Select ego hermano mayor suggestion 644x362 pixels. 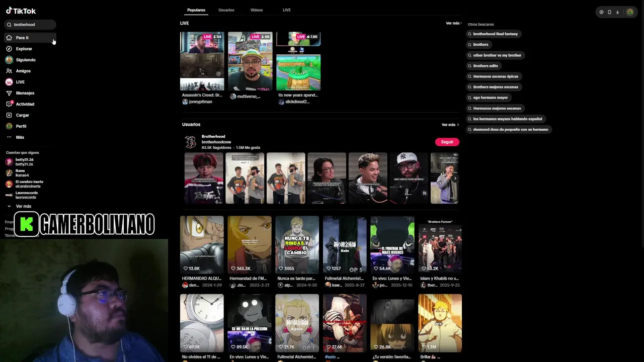[x=488, y=98]
